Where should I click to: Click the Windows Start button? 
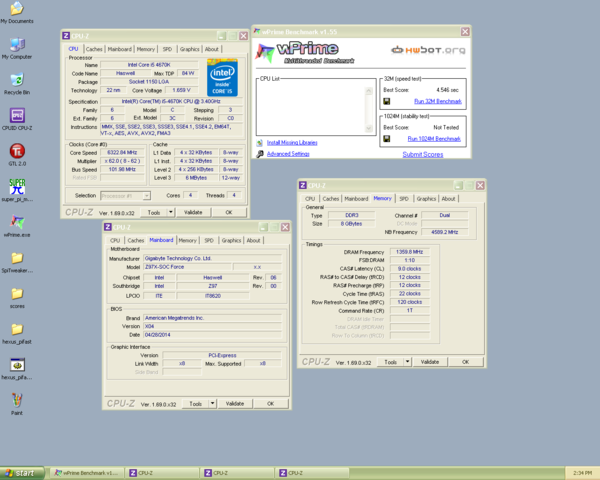pos(21,473)
